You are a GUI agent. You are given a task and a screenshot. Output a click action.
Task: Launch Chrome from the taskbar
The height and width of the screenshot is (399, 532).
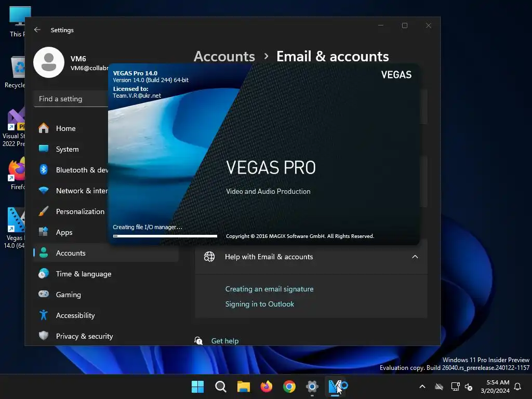(289, 387)
